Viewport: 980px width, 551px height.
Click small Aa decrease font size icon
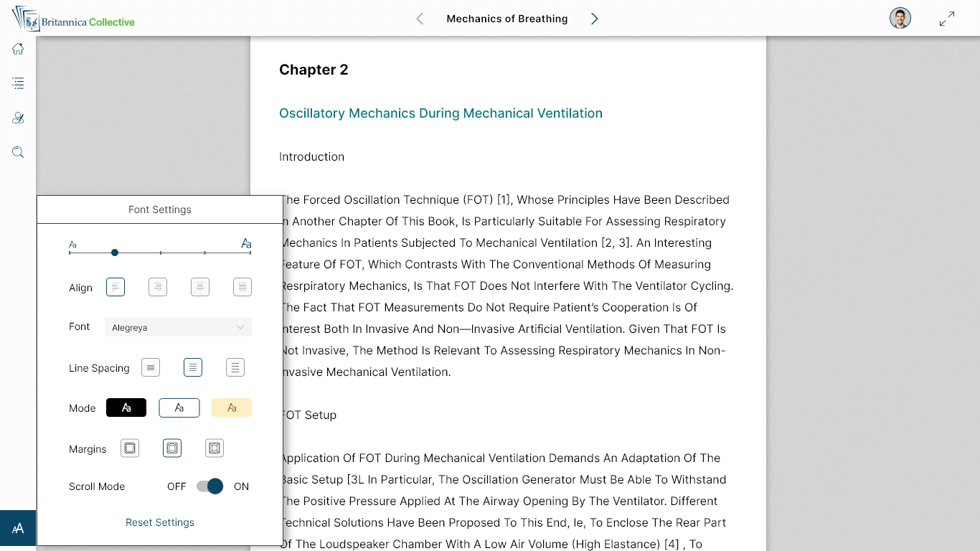click(x=72, y=245)
